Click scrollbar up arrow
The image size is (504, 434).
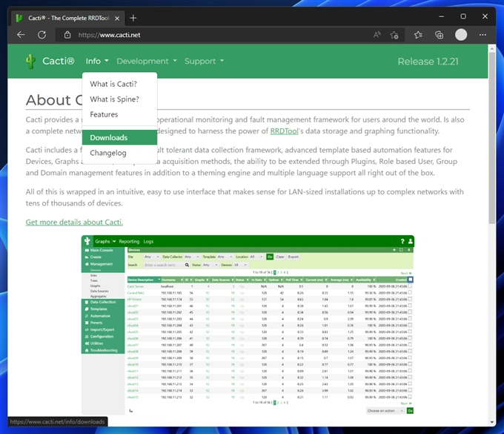(492, 48)
